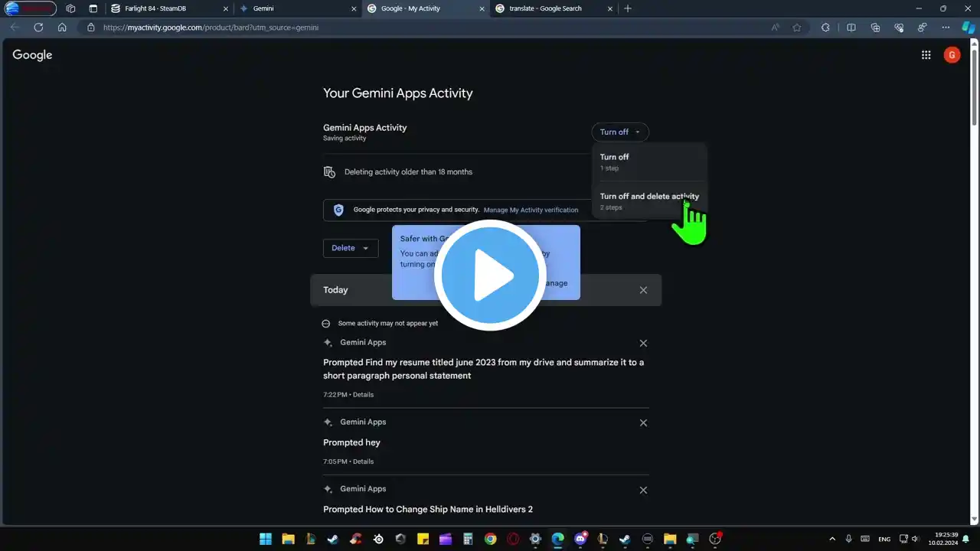Open the resume summary prompt activity
Image resolution: width=980 pixels, height=551 pixels.
pyautogui.click(x=483, y=369)
